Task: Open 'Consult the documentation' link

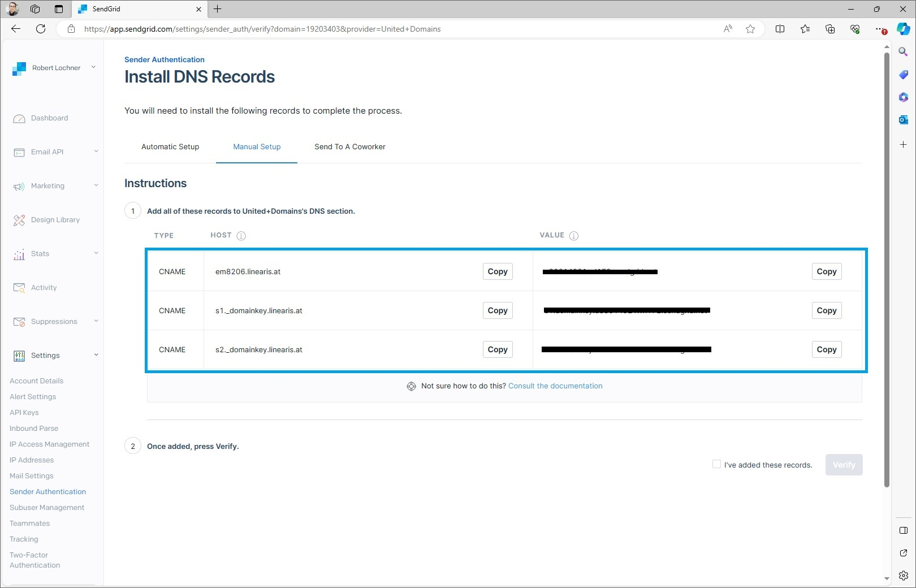Action: pos(555,386)
